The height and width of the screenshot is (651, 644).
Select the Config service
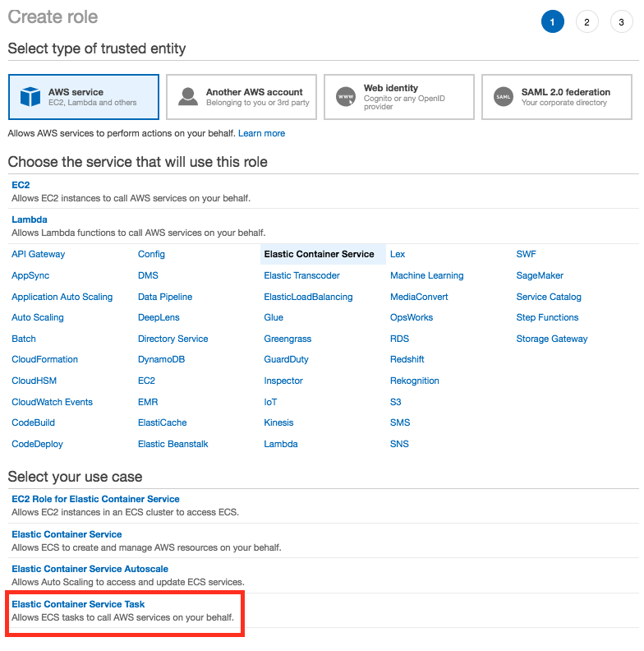[x=151, y=254]
